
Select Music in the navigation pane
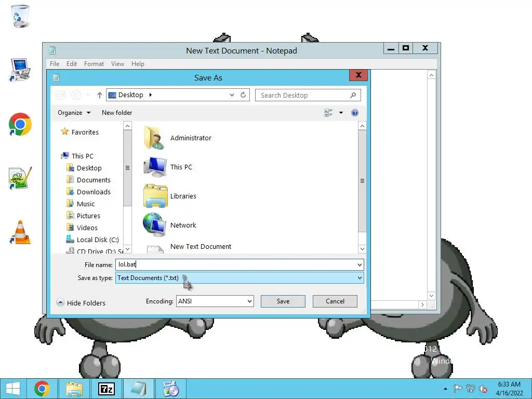(x=81, y=204)
